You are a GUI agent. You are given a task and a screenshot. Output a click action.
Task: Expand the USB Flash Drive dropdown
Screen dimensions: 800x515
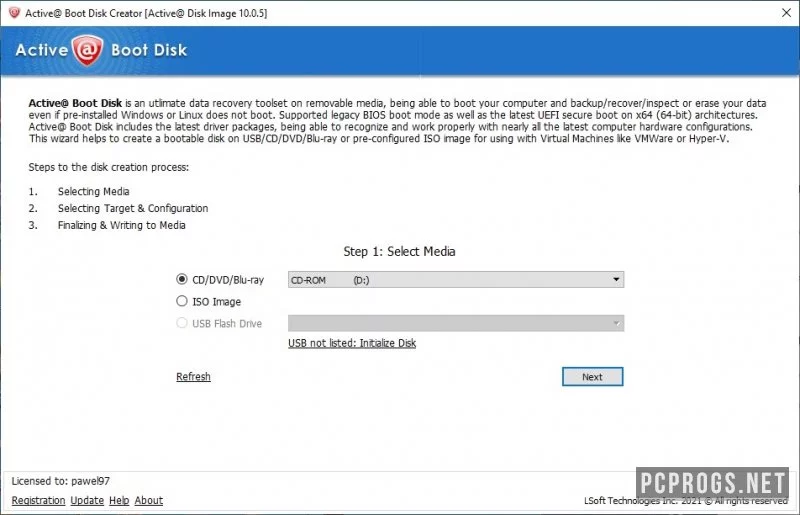(x=456, y=323)
